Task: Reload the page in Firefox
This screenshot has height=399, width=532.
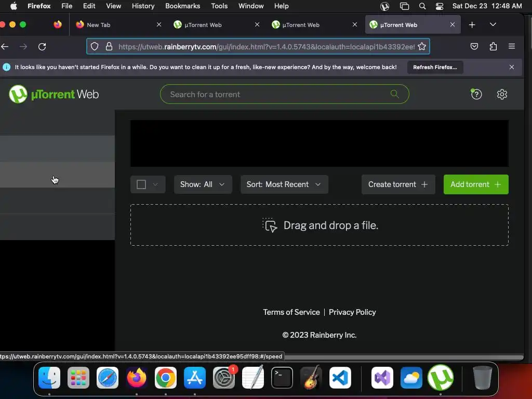Action: pyautogui.click(x=42, y=46)
